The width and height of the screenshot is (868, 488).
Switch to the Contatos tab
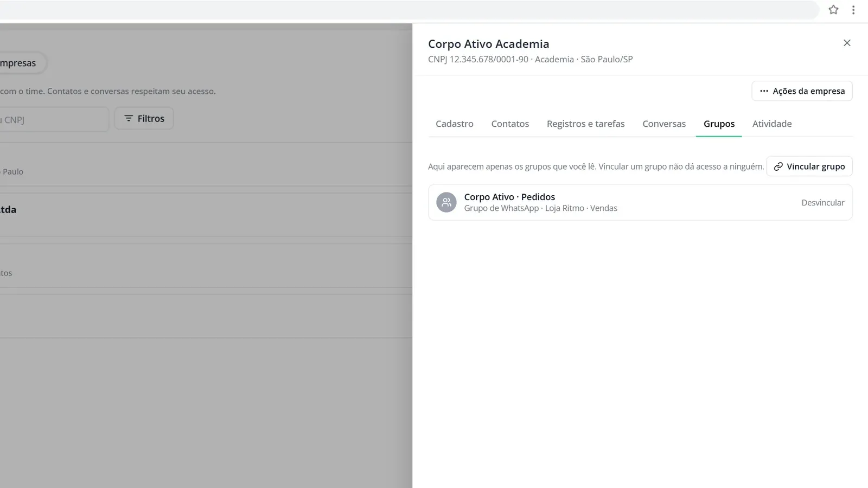pyautogui.click(x=510, y=124)
